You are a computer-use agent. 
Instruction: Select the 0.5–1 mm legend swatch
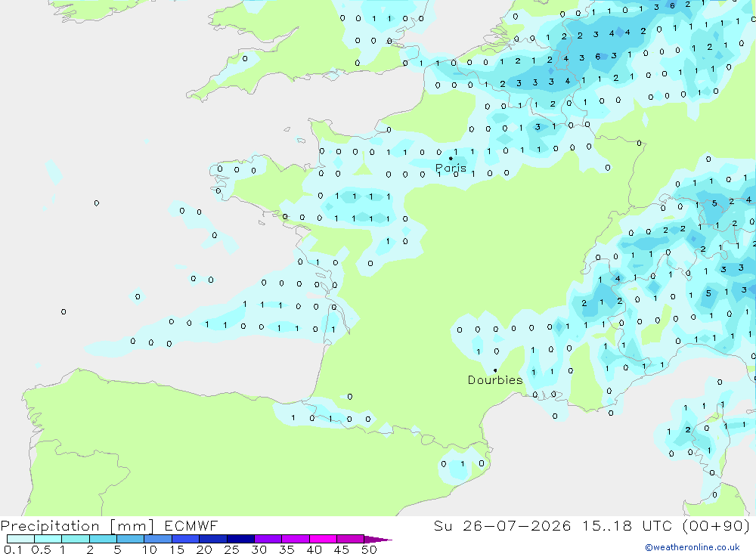48,539
